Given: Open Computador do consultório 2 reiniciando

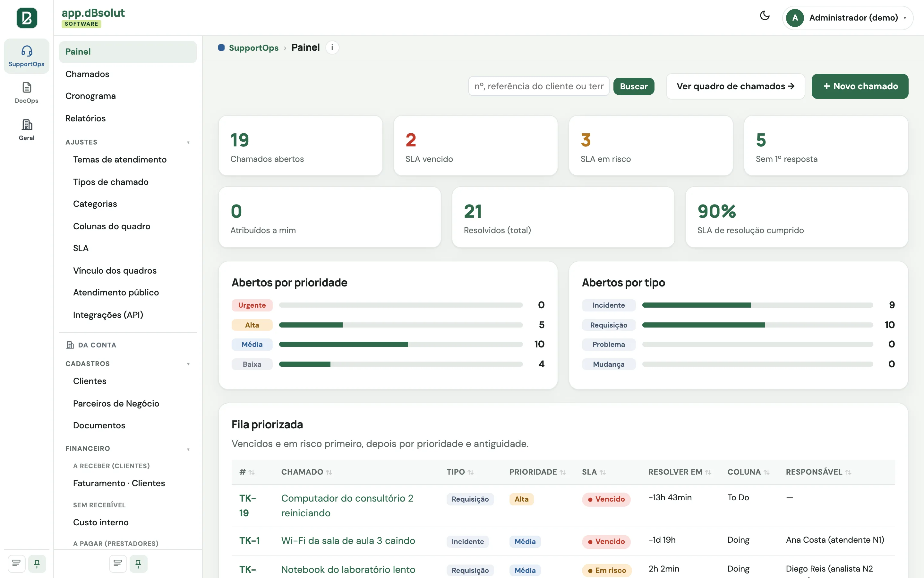Looking at the screenshot, I should click(347, 506).
